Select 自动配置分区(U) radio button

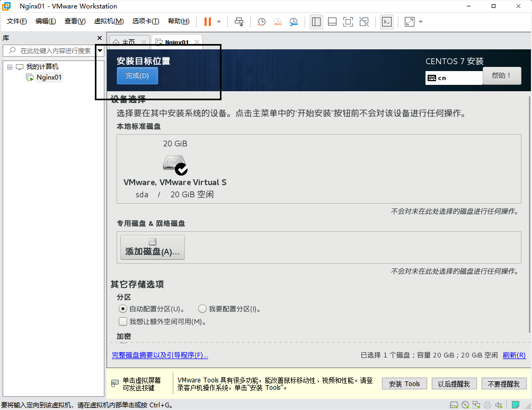[x=123, y=309]
